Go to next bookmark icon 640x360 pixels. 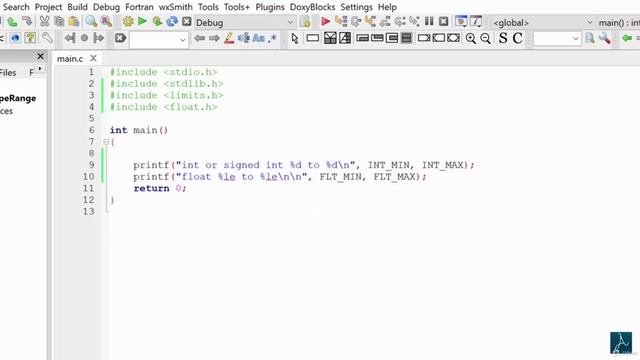coord(99,38)
